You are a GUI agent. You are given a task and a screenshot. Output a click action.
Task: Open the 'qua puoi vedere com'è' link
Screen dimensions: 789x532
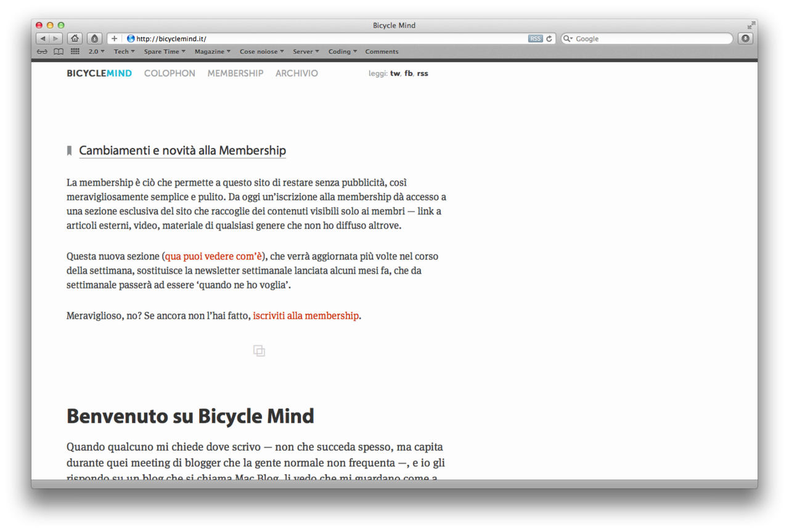[x=214, y=256]
